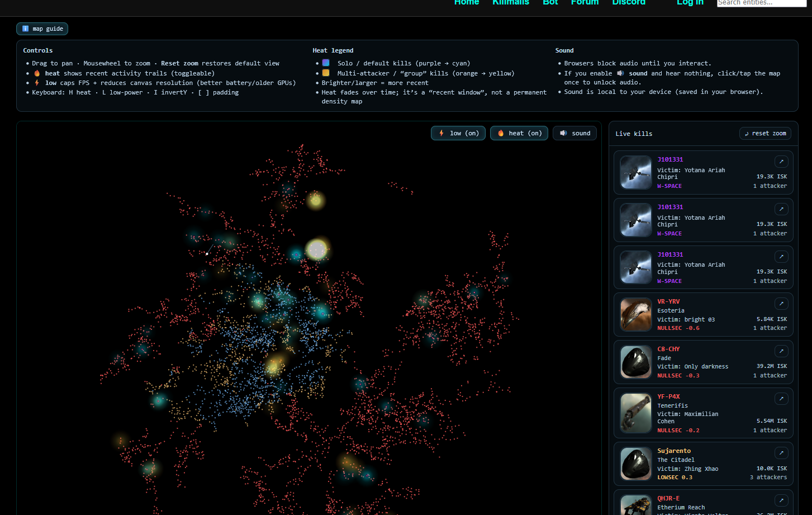Click the purple solo kills legend swatch

[x=326, y=63]
